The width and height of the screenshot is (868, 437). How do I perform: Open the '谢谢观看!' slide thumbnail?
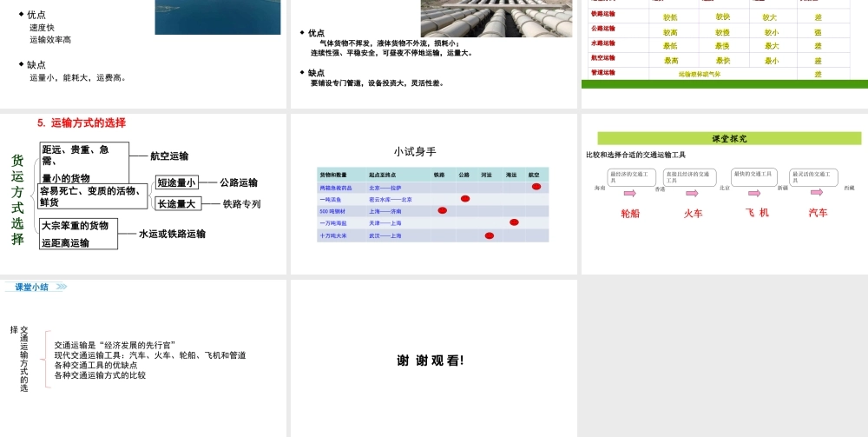pos(433,358)
